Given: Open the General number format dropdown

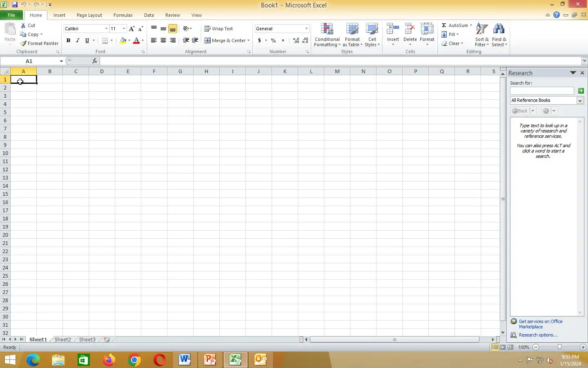Looking at the screenshot, I should (x=306, y=29).
